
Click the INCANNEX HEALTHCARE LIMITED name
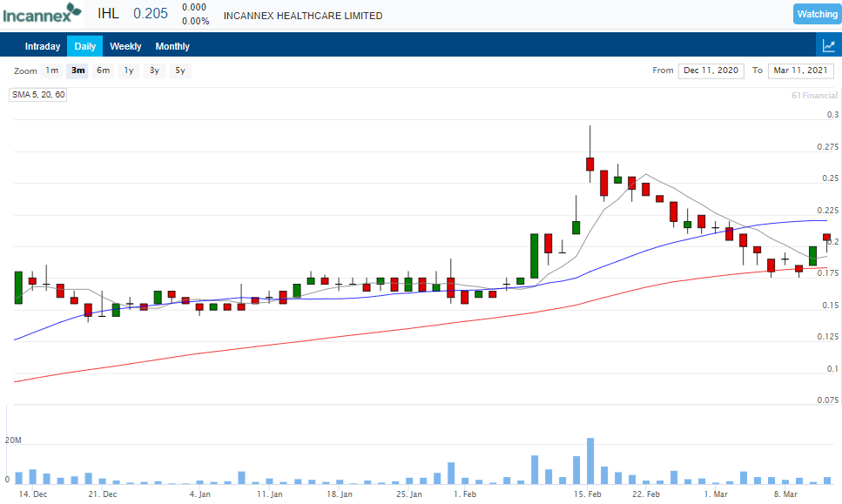tap(303, 16)
